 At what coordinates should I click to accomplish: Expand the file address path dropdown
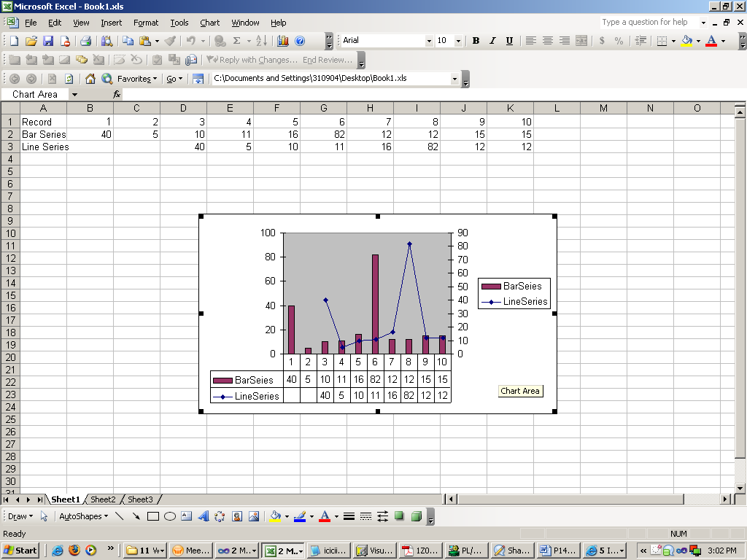pyautogui.click(x=454, y=79)
